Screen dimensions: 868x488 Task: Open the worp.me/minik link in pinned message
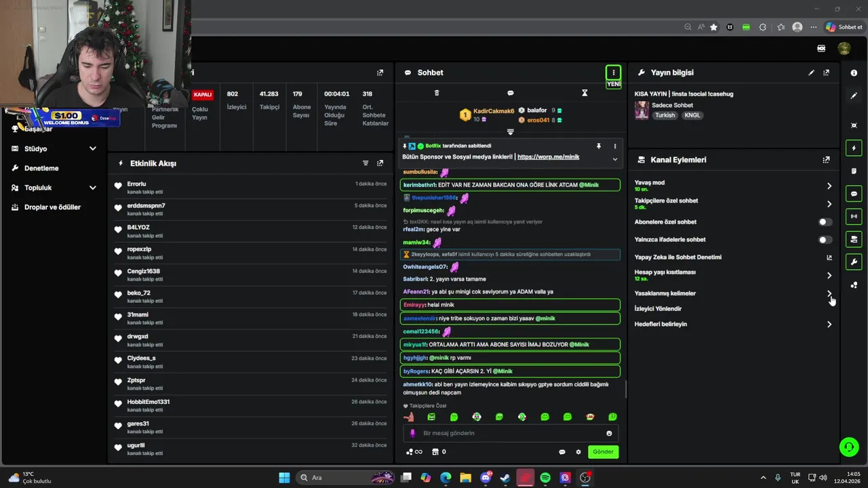point(548,157)
